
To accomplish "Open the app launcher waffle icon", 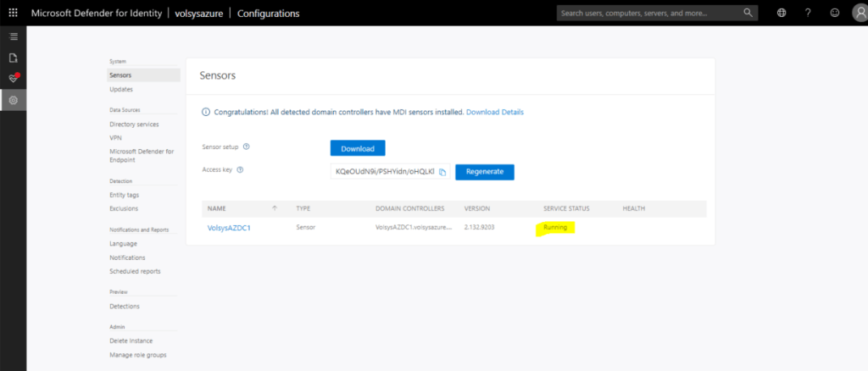I will pyautogui.click(x=13, y=14).
